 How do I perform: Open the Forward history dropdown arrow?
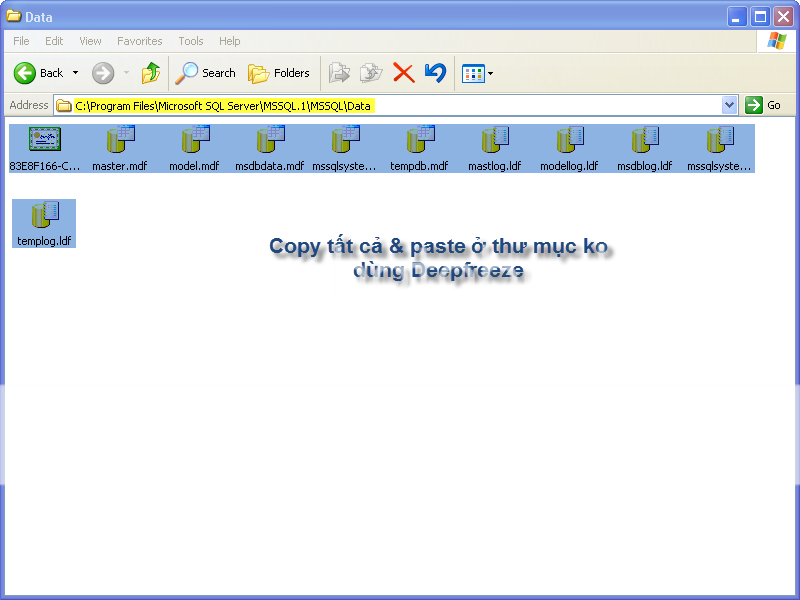126,73
